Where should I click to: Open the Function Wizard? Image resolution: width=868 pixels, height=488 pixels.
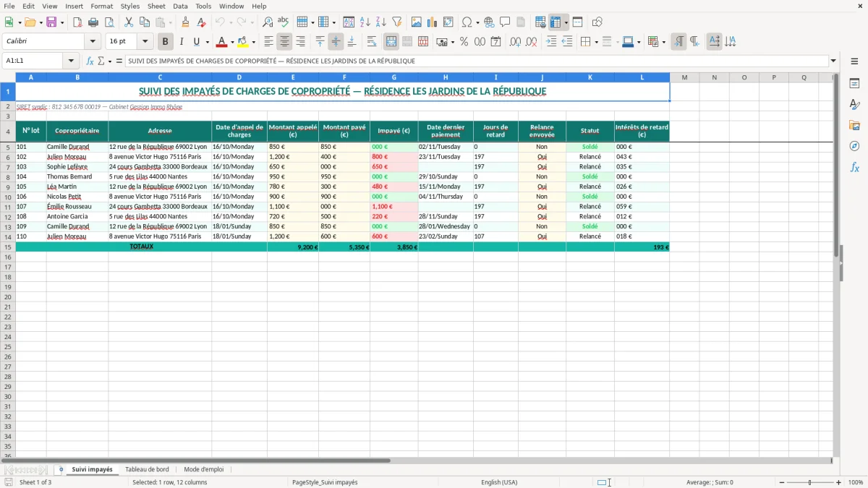tap(90, 61)
